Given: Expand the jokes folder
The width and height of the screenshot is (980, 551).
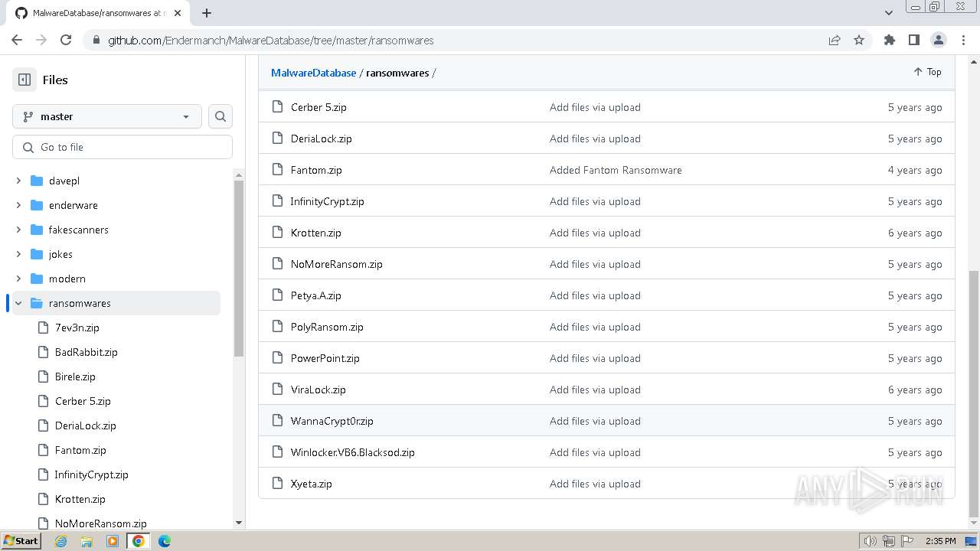Looking at the screenshot, I should point(18,254).
